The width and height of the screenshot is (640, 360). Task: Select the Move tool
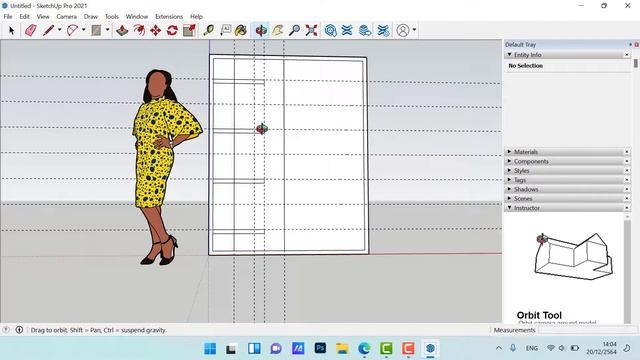click(156, 31)
